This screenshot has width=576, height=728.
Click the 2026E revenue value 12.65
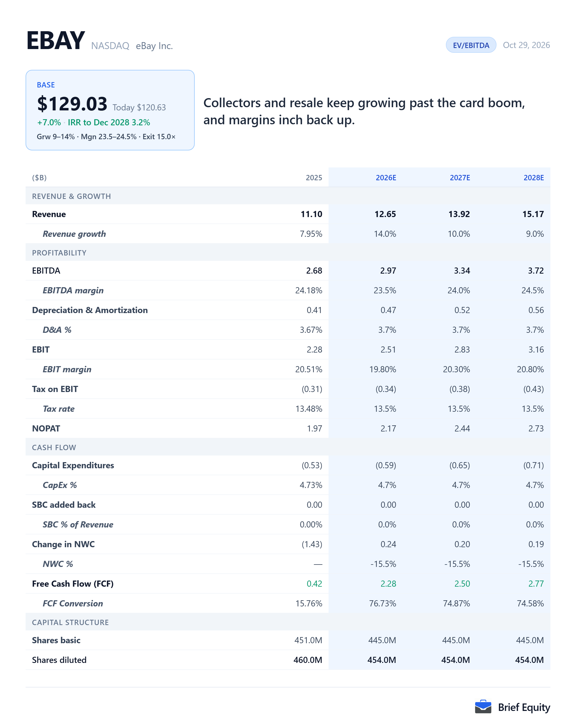[385, 214]
